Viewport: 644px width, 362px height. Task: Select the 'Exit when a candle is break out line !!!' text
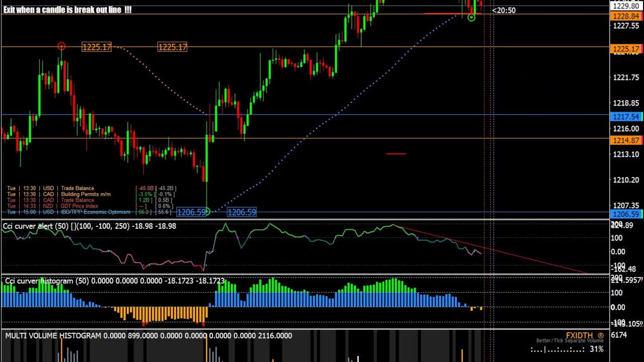click(67, 10)
